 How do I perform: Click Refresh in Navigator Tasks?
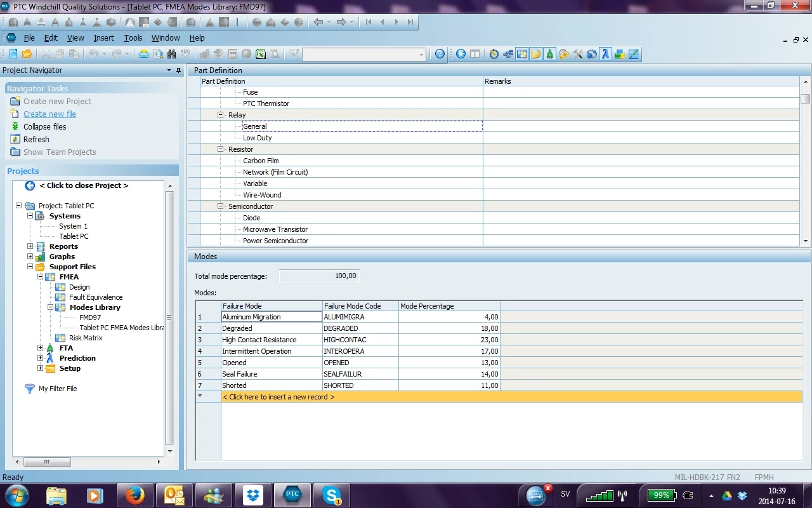click(36, 140)
